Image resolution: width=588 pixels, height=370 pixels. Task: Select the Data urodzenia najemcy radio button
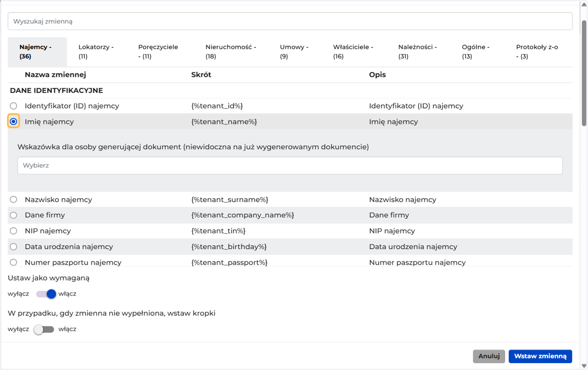click(13, 247)
